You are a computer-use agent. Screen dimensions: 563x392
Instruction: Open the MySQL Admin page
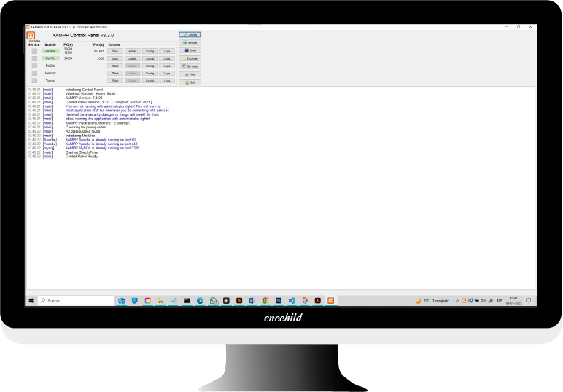pyautogui.click(x=132, y=58)
